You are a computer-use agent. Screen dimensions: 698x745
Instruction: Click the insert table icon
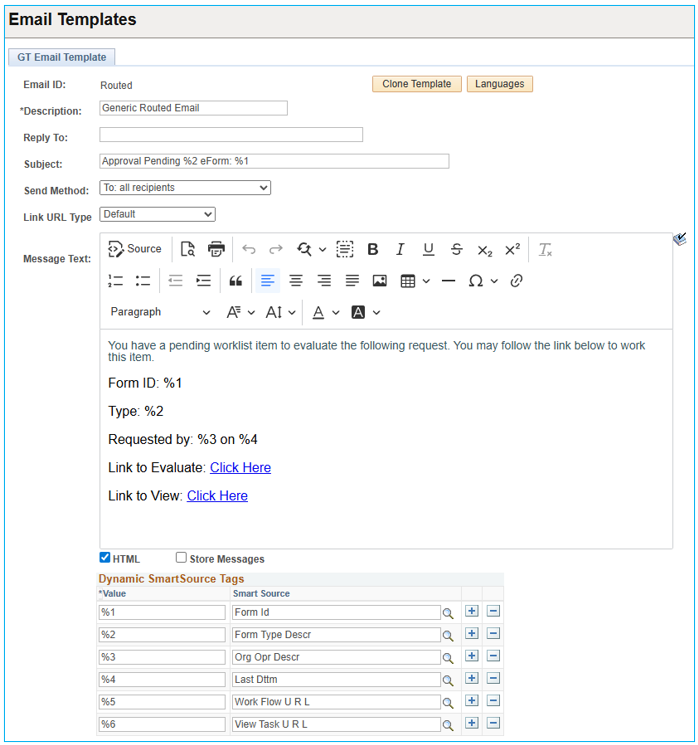coord(408,281)
